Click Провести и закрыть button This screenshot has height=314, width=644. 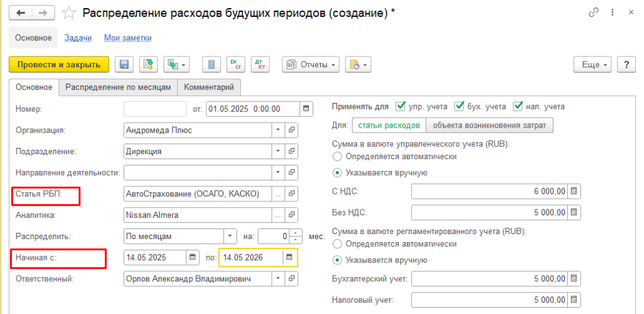(59, 65)
